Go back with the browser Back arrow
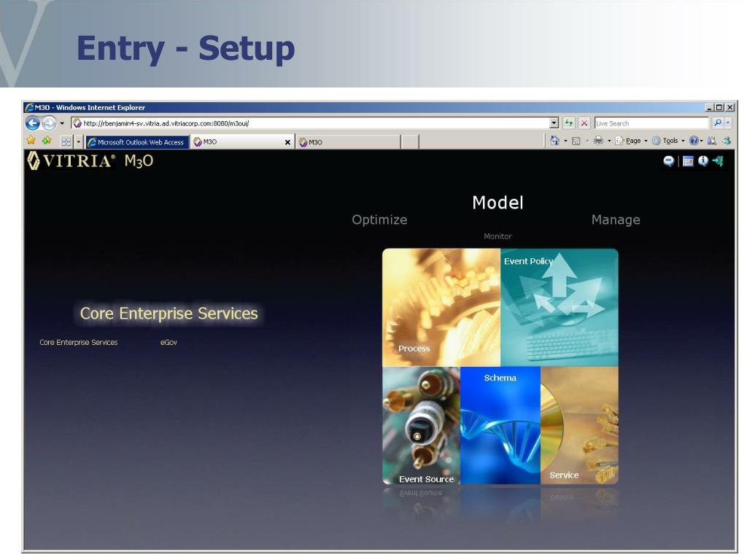This screenshot has height=560, width=747. 32,123
